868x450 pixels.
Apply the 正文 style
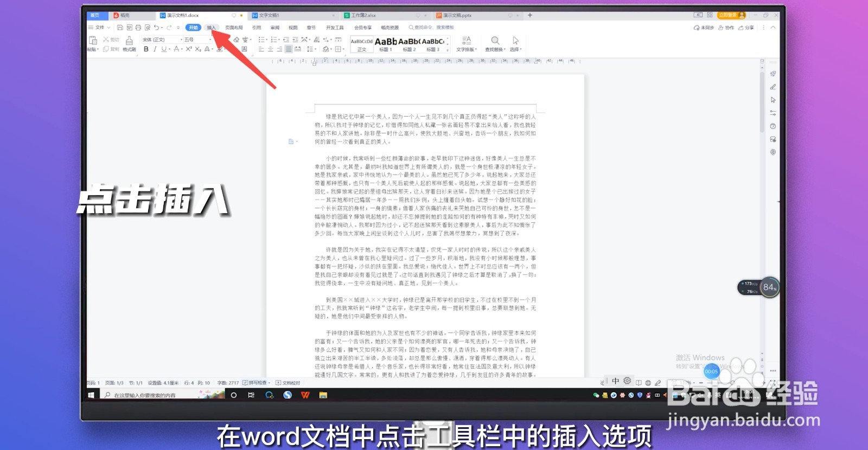(361, 44)
